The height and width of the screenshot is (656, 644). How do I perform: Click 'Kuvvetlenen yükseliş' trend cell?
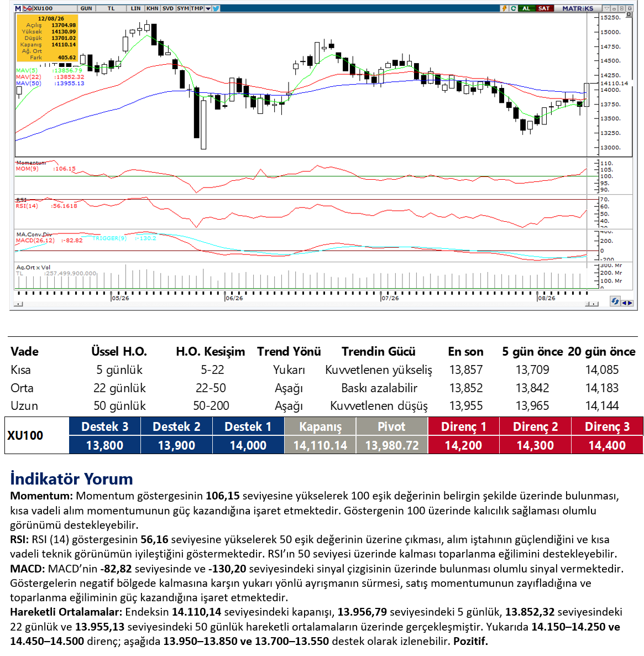(x=379, y=370)
